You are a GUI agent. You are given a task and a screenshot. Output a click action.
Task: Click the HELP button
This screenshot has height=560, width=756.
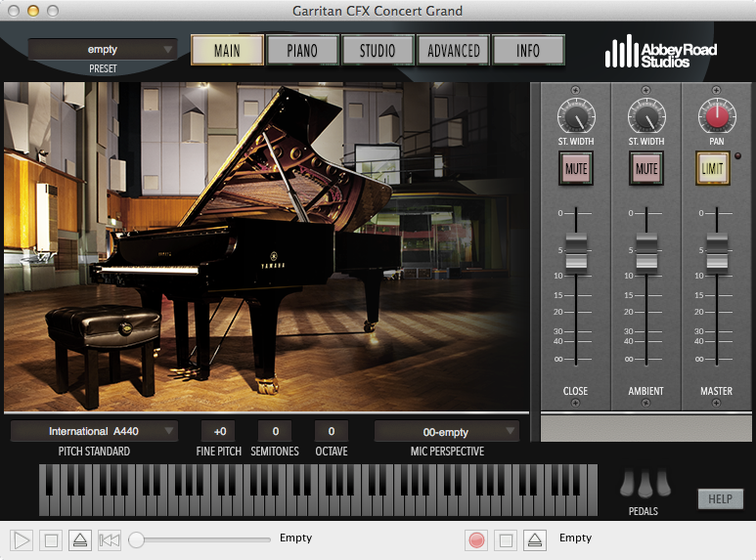coord(721,498)
